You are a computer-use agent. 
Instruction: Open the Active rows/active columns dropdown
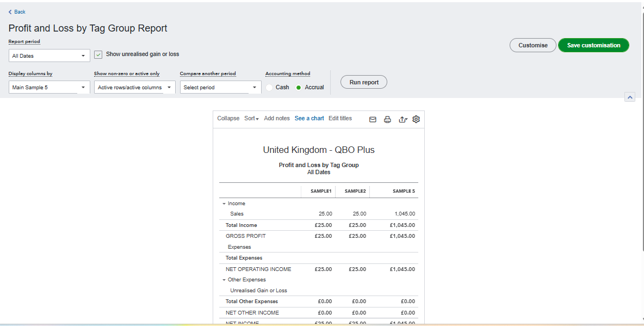click(134, 87)
